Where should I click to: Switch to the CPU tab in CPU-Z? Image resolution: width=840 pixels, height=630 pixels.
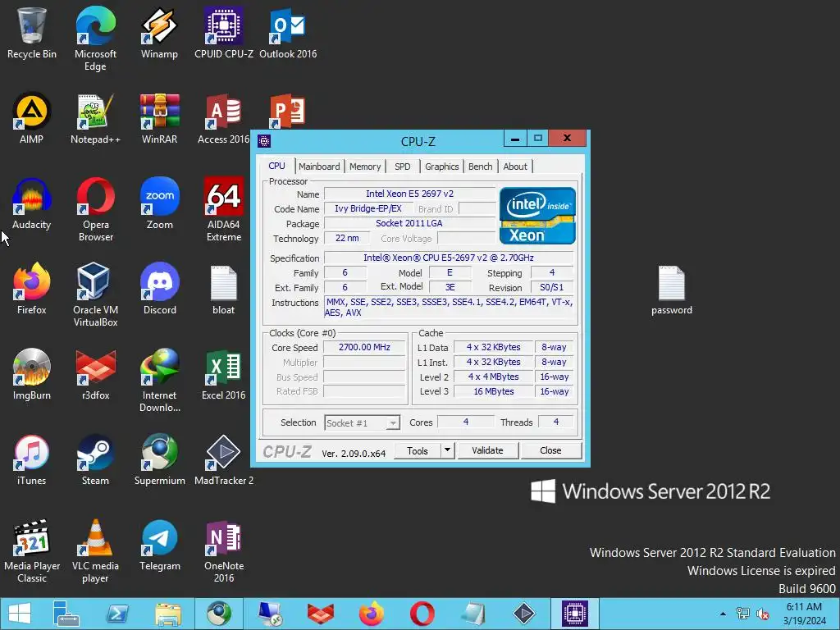pos(276,166)
